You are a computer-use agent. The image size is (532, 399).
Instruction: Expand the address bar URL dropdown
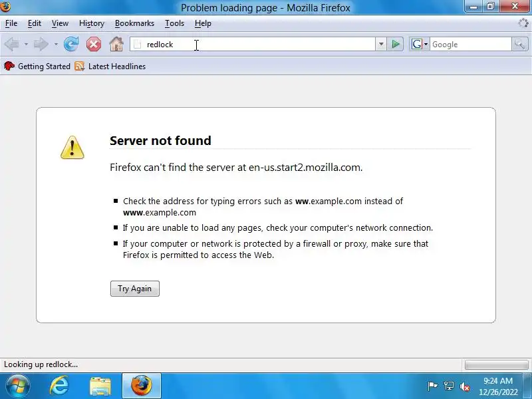click(x=381, y=44)
